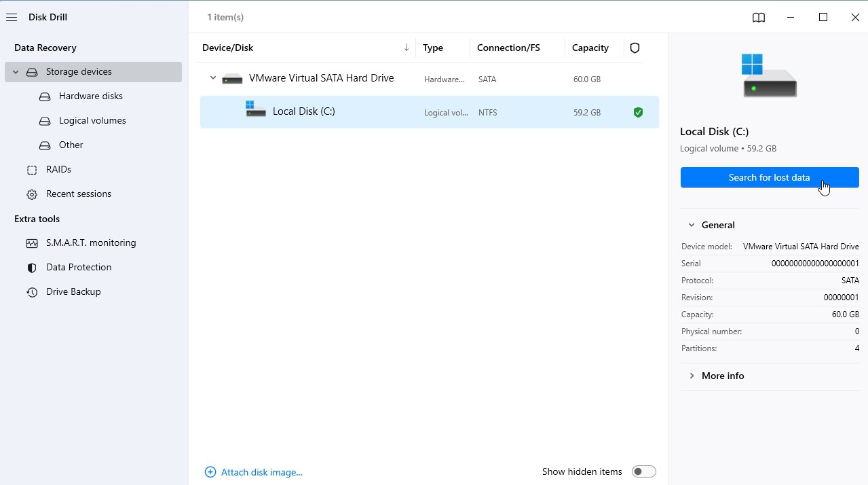
Task: Open Logical volumes view
Action: [92, 121]
